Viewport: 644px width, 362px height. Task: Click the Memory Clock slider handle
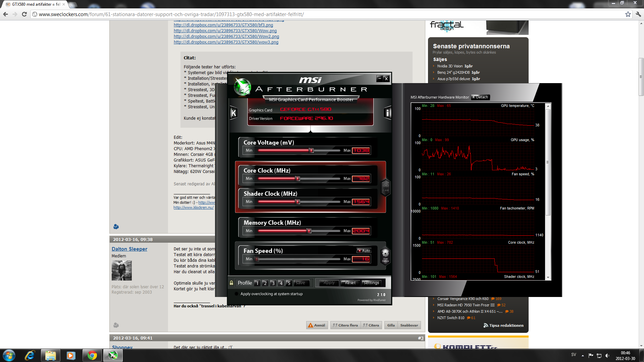(x=309, y=231)
